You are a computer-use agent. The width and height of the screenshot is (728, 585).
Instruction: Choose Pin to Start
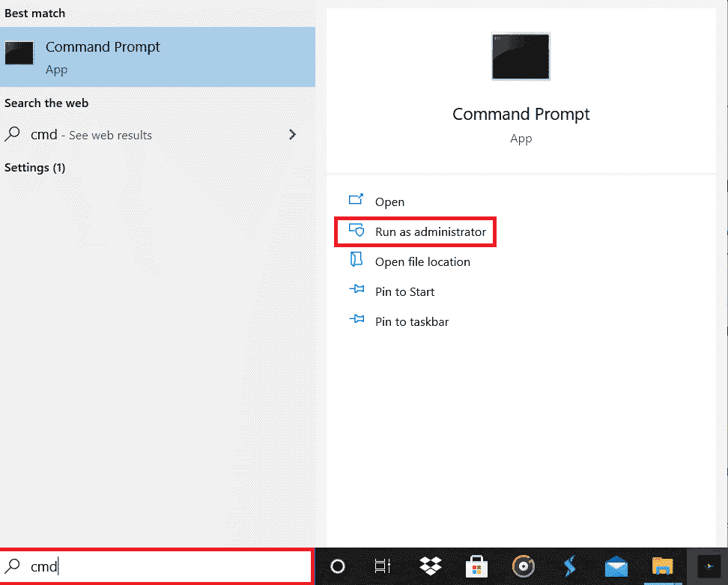[405, 291]
